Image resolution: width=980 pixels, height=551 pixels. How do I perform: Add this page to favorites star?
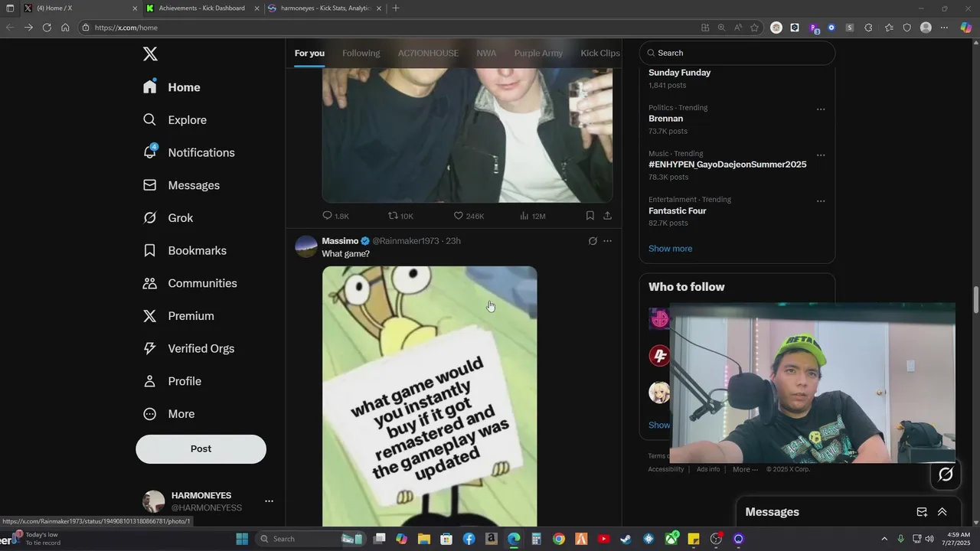(754, 28)
